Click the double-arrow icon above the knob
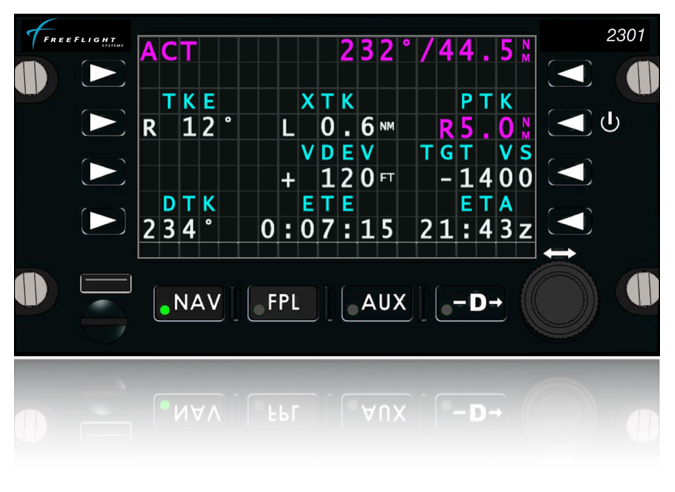The image size is (675, 492). coord(559,254)
